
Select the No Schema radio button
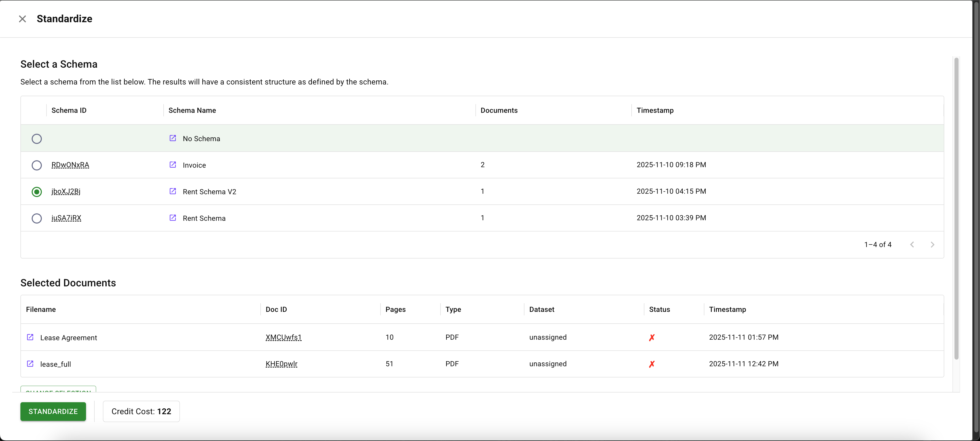tap(36, 139)
